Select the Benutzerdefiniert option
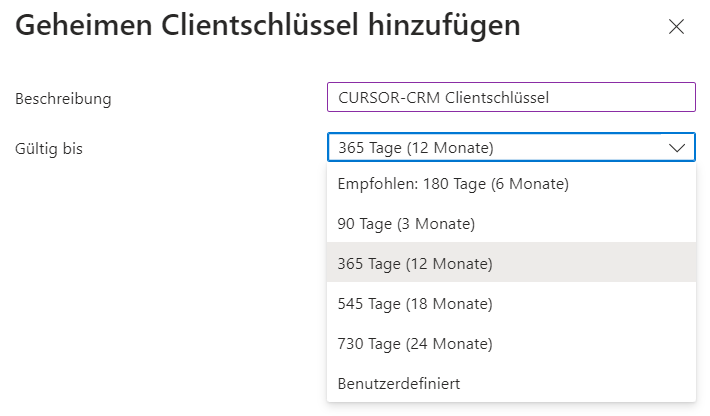Viewport: 710px width, 416px height. pos(399,383)
